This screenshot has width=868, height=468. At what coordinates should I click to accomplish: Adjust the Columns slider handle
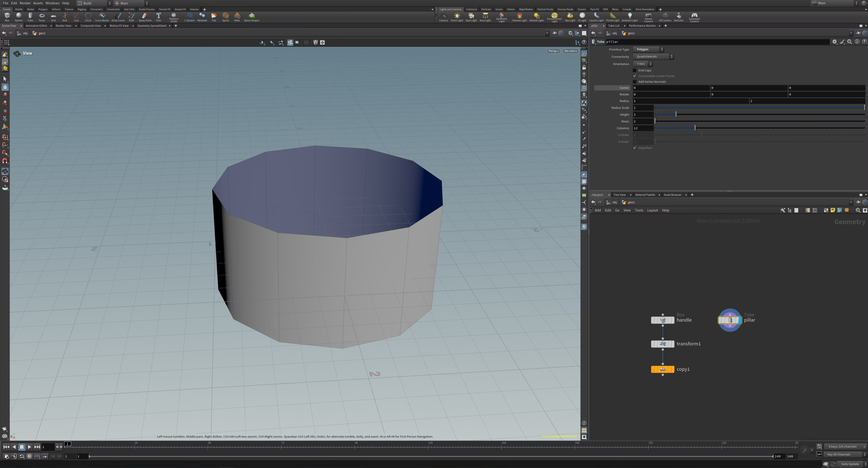point(695,128)
